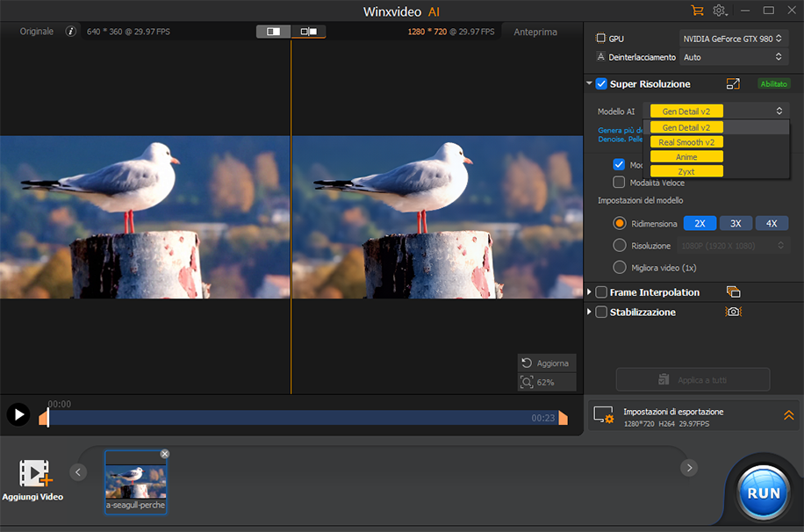Click the 1280*720 output resolution text
The height and width of the screenshot is (532, 804).
[x=427, y=32]
